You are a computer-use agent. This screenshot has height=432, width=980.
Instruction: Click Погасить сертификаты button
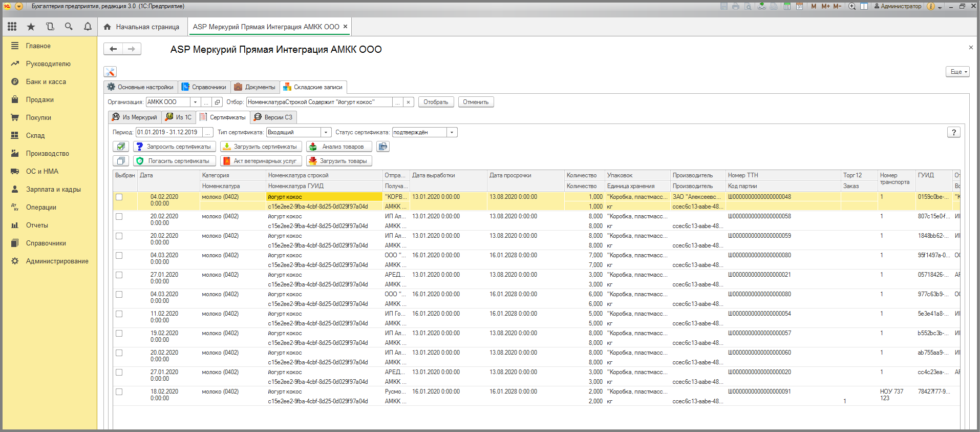tap(174, 161)
